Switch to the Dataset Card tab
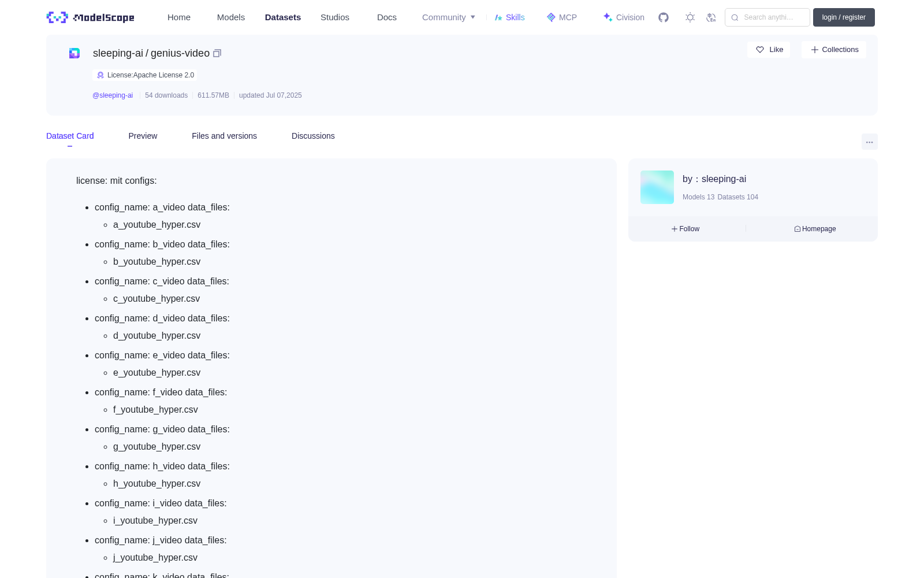Image resolution: width=924 pixels, height=578 pixels. (x=70, y=136)
